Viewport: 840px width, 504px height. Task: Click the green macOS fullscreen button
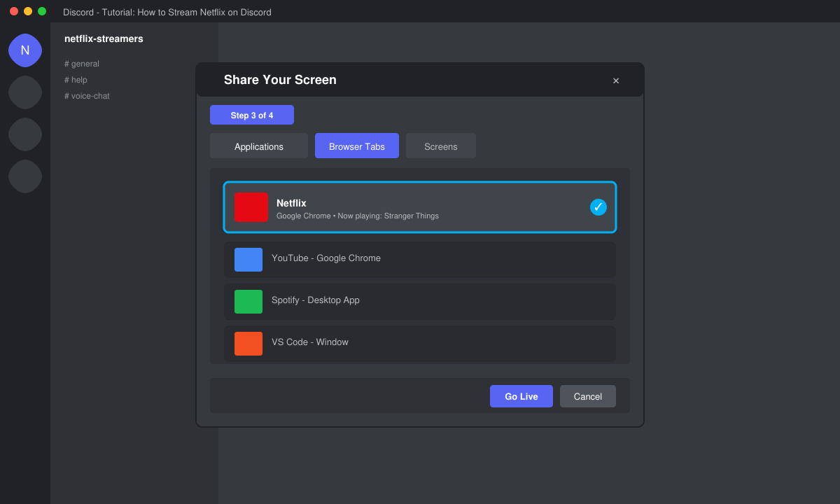click(x=42, y=11)
